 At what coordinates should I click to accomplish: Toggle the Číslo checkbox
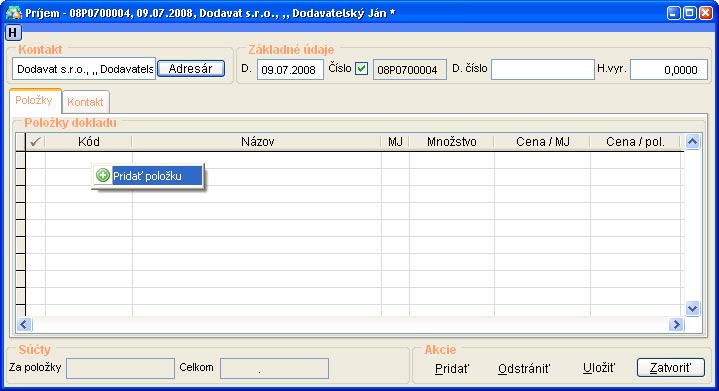[361, 69]
